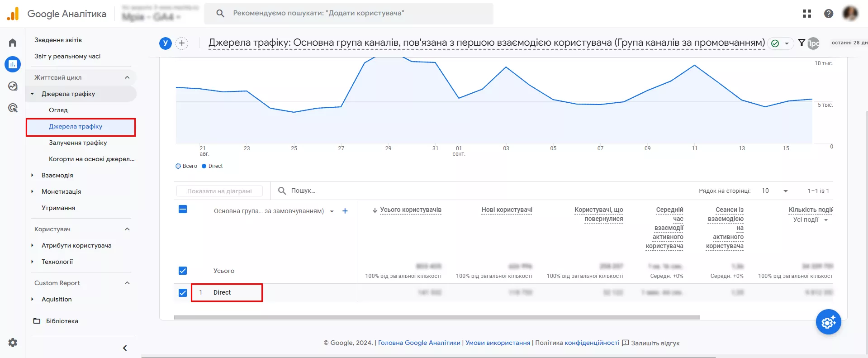Collapse the Джерела трафіку parent item

(32, 94)
